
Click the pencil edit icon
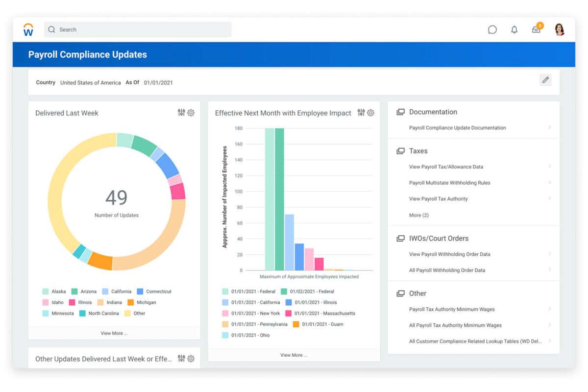(x=545, y=80)
